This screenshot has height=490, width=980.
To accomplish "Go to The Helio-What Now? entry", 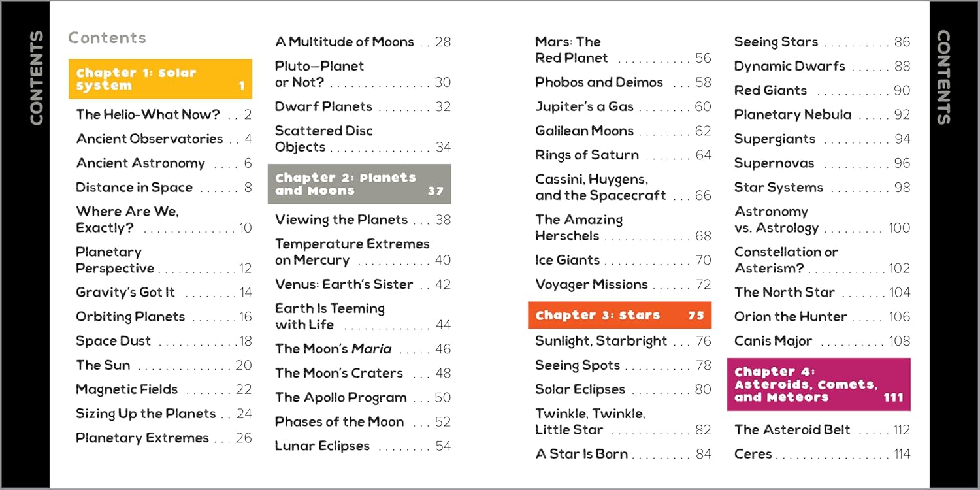I will point(163,114).
